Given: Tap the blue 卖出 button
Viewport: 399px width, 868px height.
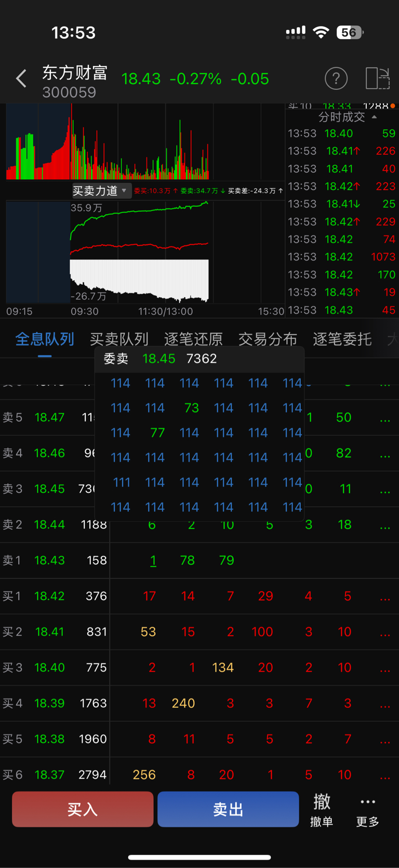Looking at the screenshot, I should (228, 809).
